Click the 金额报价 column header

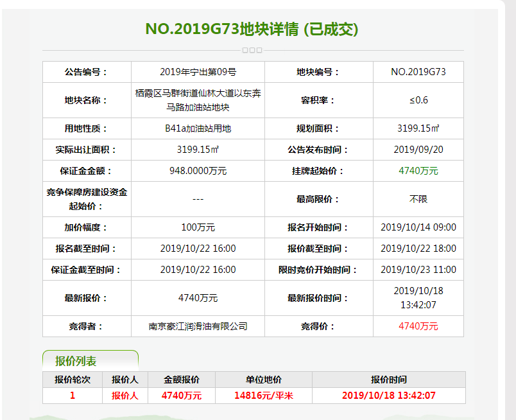click(182, 380)
